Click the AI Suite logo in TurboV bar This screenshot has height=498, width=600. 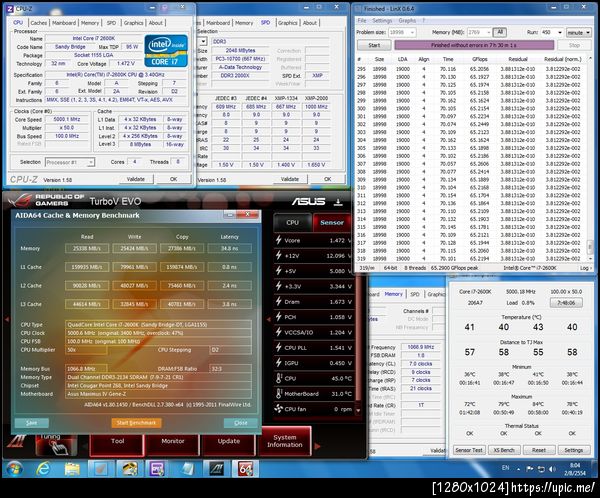16,442
